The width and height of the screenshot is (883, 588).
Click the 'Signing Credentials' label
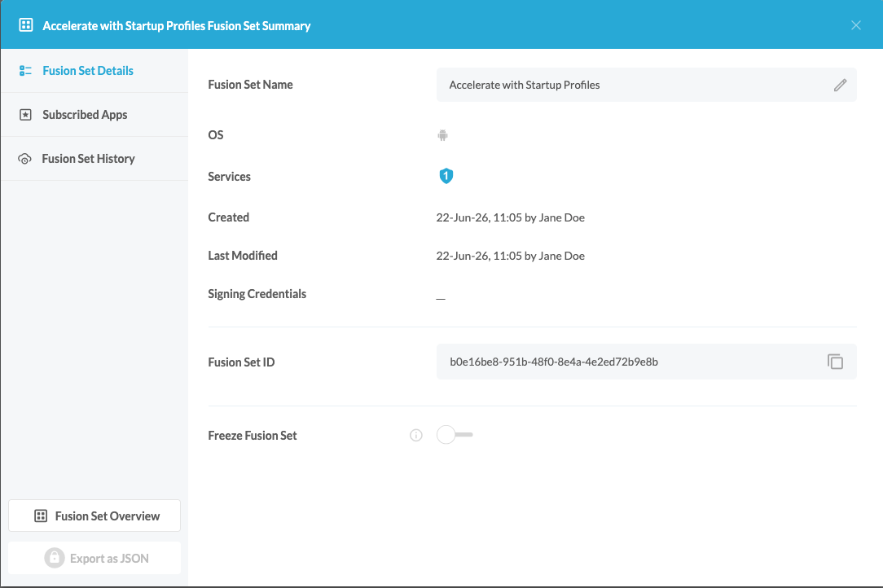(257, 294)
